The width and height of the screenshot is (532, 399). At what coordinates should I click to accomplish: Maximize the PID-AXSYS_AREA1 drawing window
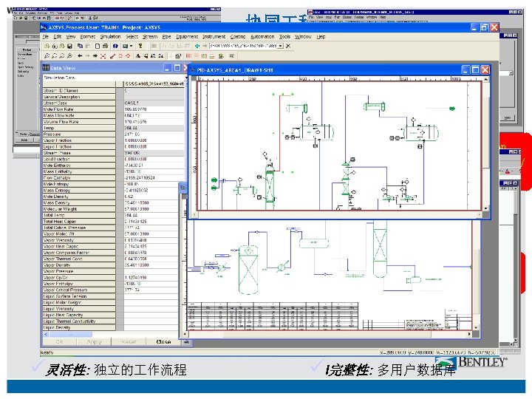point(475,70)
